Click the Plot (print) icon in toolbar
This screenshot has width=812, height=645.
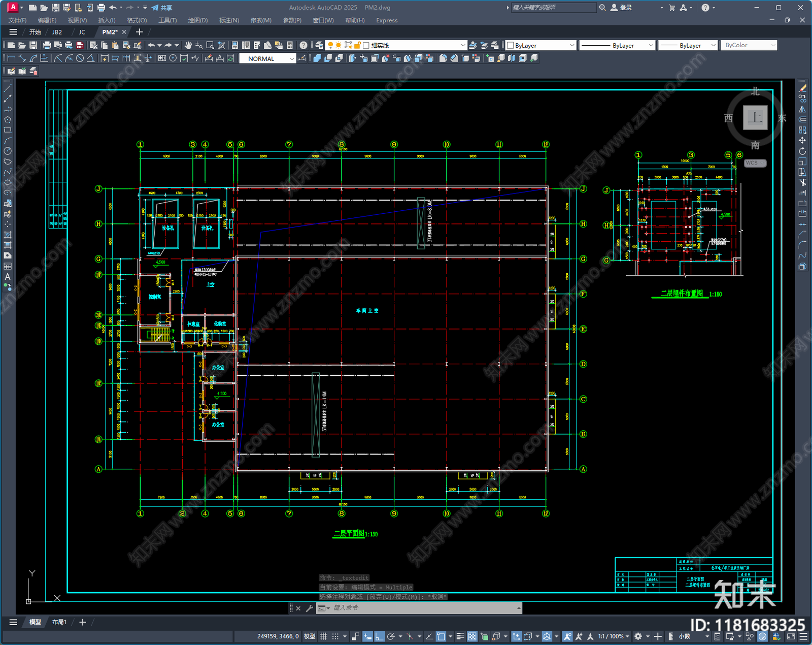coord(47,45)
